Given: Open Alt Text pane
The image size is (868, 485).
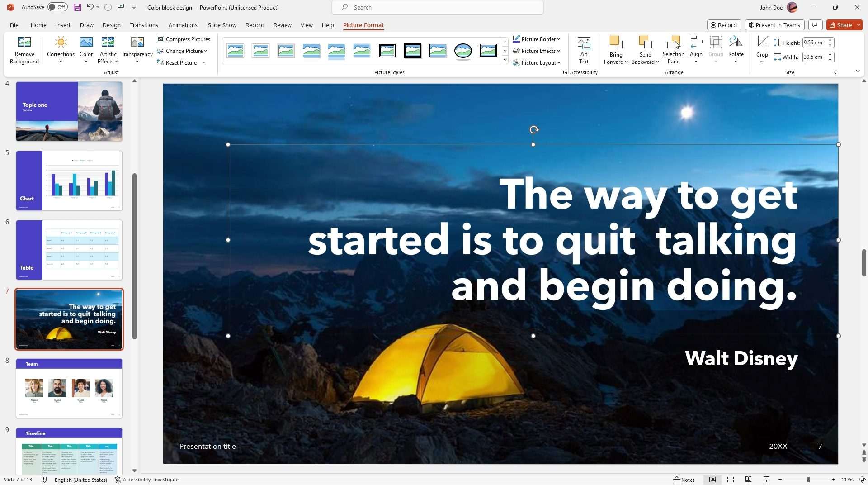Looking at the screenshot, I should pos(584,50).
